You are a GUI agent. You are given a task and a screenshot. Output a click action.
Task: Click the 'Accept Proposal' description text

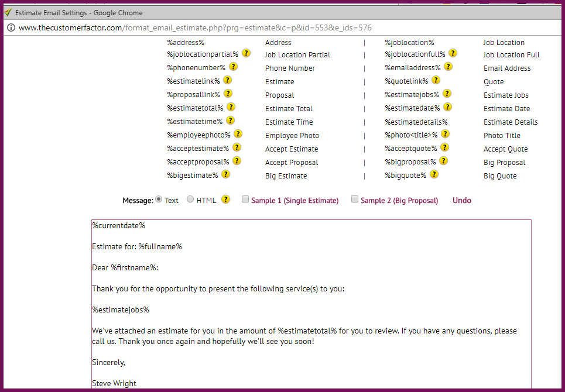click(x=292, y=163)
